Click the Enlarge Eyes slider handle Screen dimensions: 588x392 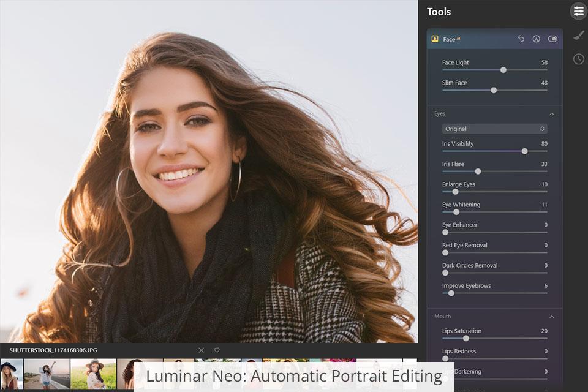(455, 191)
